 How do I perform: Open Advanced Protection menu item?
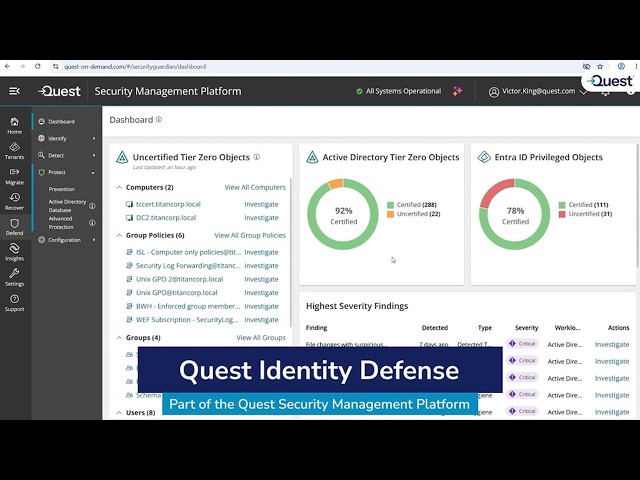coord(61,223)
